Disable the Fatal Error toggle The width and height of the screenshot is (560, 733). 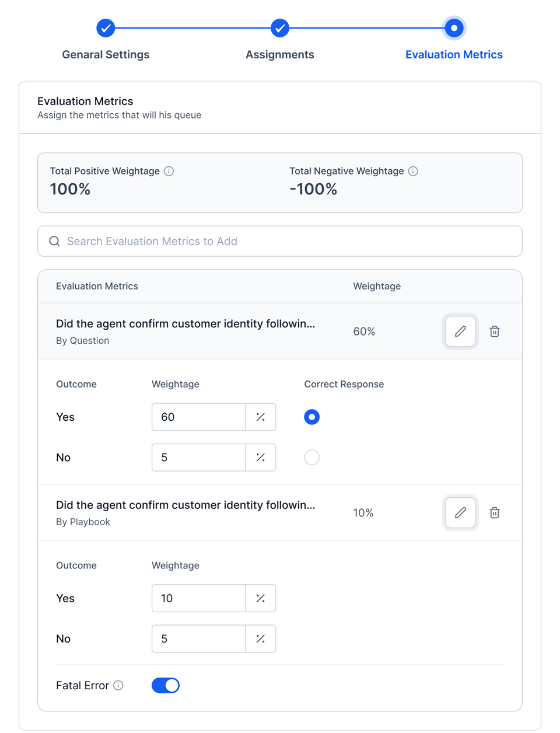[x=165, y=685]
